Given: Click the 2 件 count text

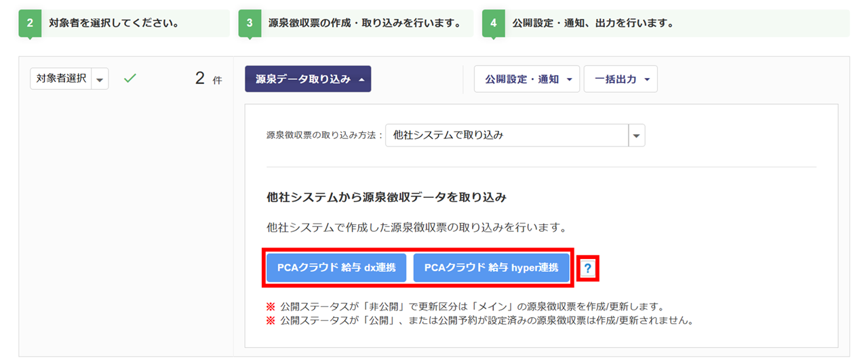Looking at the screenshot, I should 208,79.
